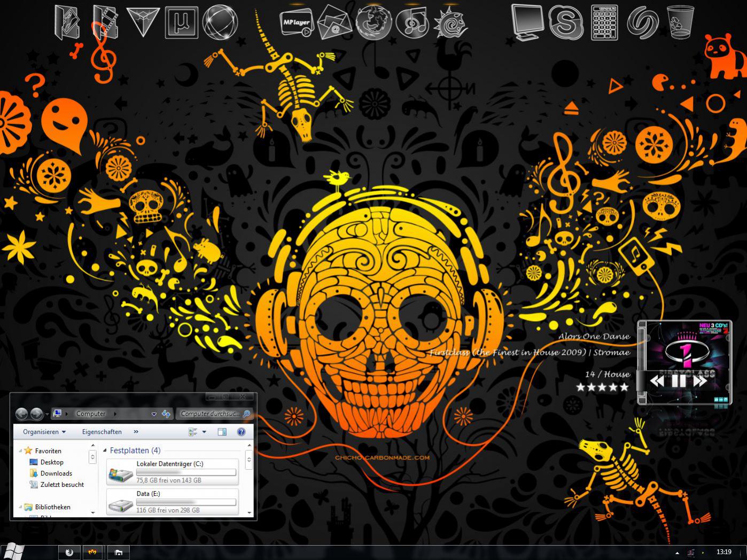Viewport: 747px width, 560px height.
Task: Click the 75,8 GB frei von 143 GB text
Action: 169,480
